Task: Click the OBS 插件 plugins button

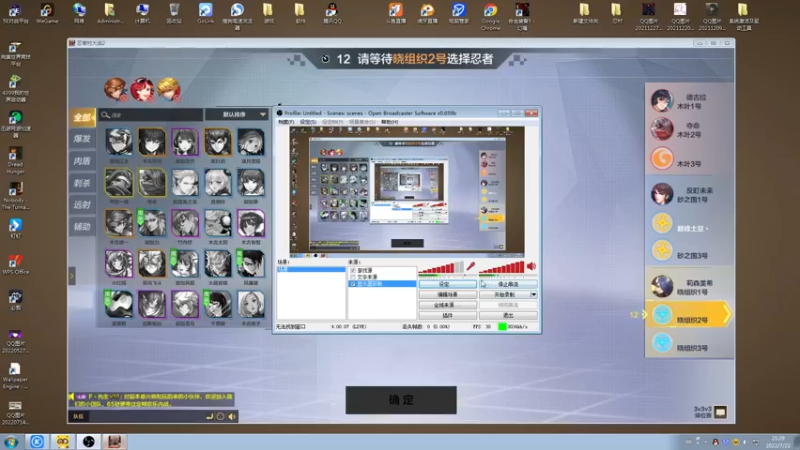Action: pyautogui.click(x=447, y=315)
